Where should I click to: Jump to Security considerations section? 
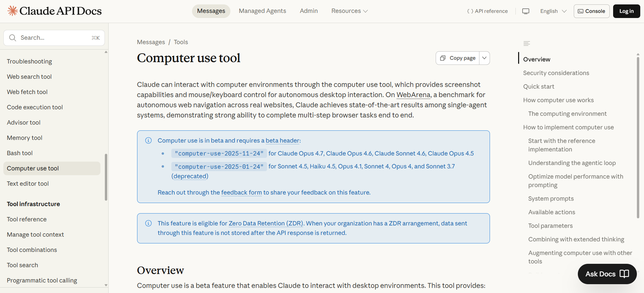[556, 73]
